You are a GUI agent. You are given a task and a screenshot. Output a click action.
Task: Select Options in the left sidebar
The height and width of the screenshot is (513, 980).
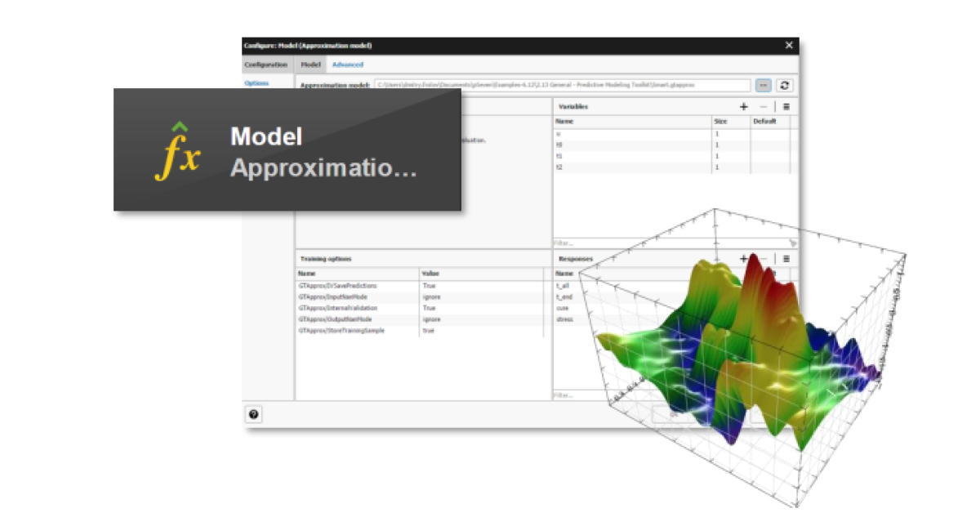click(x=256, y=83)
